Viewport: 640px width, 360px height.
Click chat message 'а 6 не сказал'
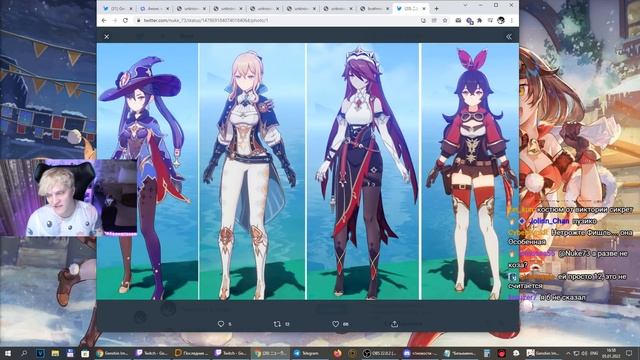pyautogui.click(x=563, y=298)
